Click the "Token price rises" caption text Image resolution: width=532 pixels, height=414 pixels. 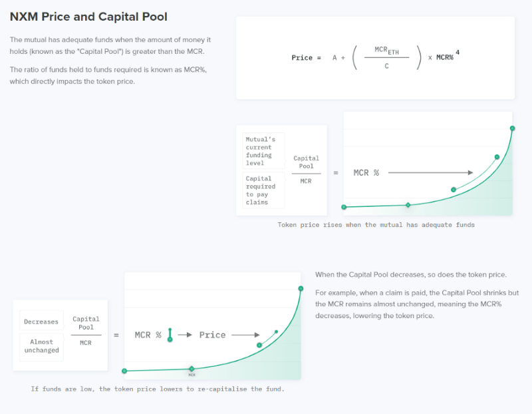pyautogui.click(x=376, y=225)
